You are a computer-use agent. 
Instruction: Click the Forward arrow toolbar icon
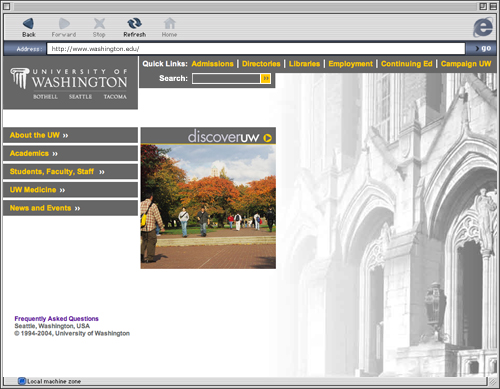tap(64, 24)
